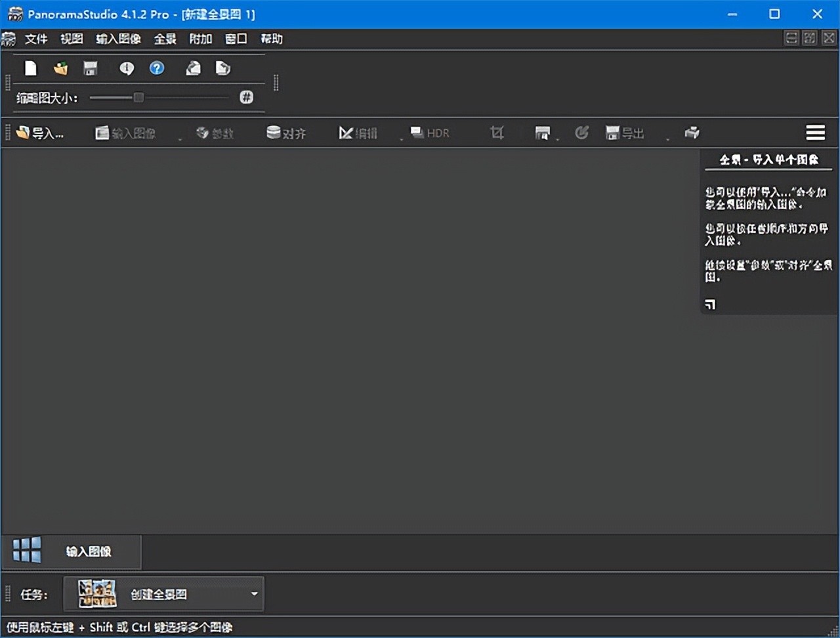Click the hash grid icon beside thumbnail slider
Viewport: 840px width, 638px height.
coord(246,98)
